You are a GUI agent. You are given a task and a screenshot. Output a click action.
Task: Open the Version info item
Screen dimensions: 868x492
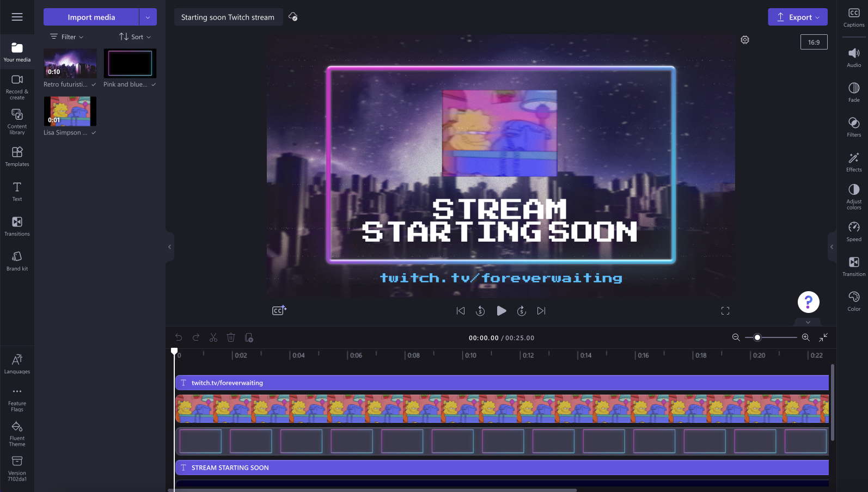click(x=17, y=469)
